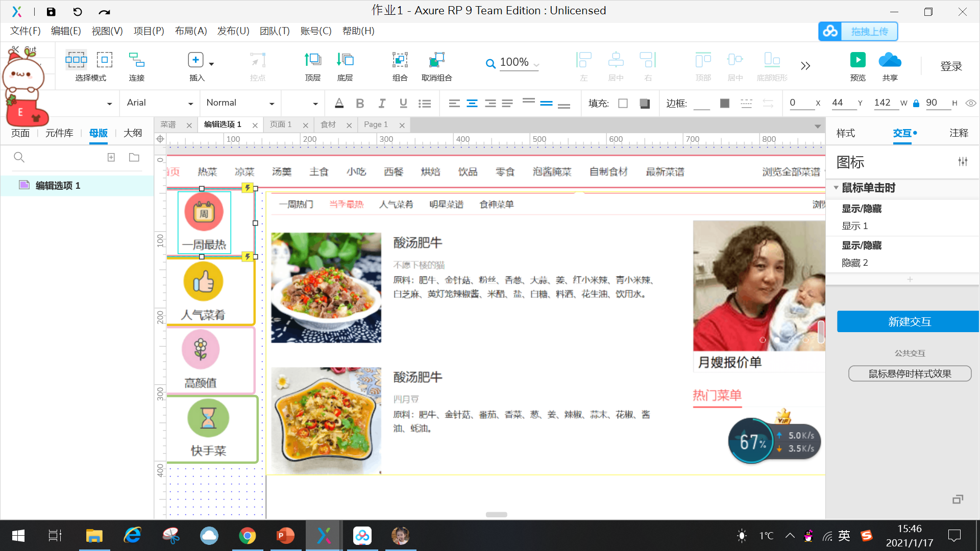Toggle the widget hidden eye icon
The height and width of the screenshot is (551, 980).
(x=971, y=103)
